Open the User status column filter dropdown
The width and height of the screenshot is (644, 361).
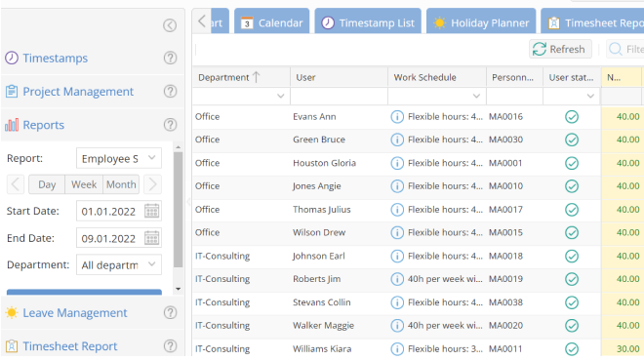point(590,96)
